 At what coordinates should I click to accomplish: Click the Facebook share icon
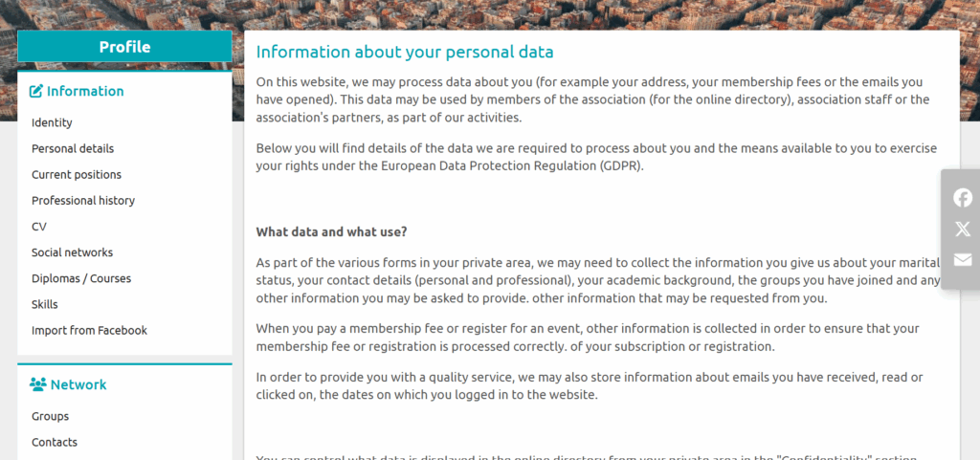coord(963,198)
